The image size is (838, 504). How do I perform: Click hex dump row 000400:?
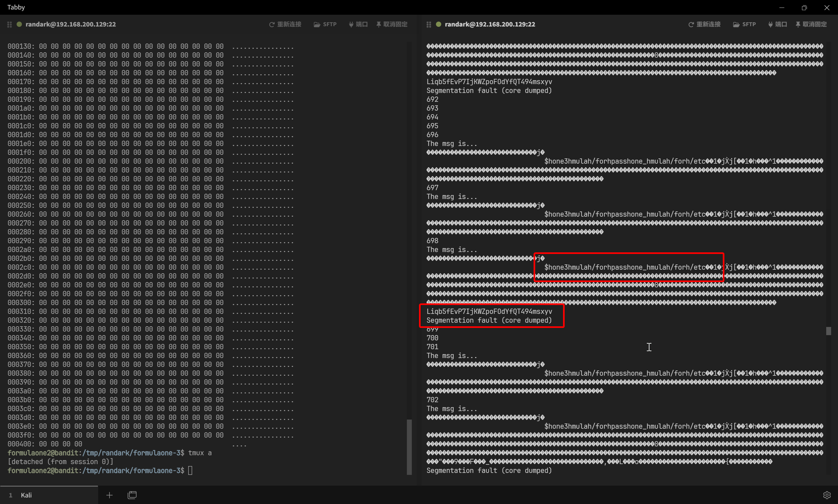127,444
